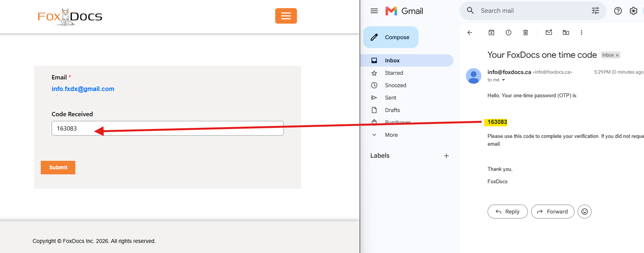Click the search magnifier icon in Gmail
The image size is (644, 253).
click(x=470, y=10)
